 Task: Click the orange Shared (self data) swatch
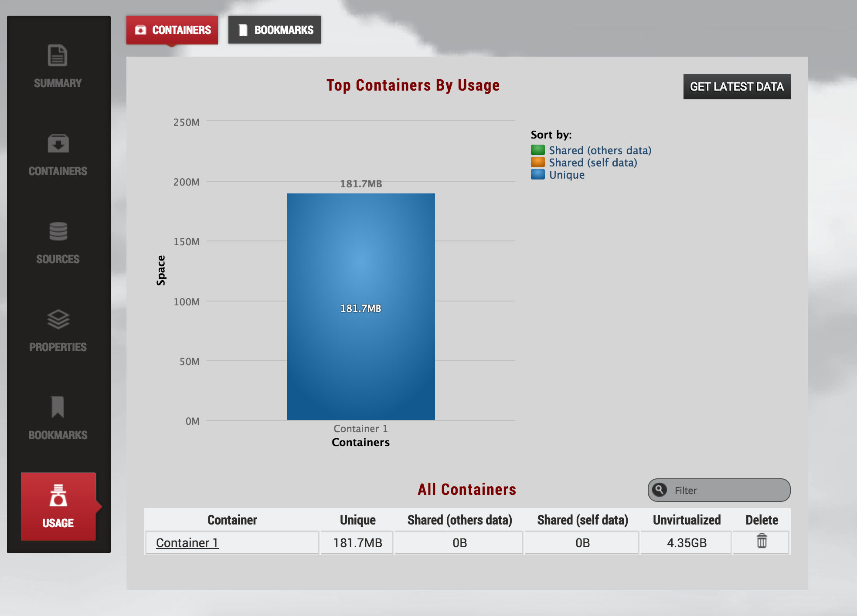click(538, 162)
